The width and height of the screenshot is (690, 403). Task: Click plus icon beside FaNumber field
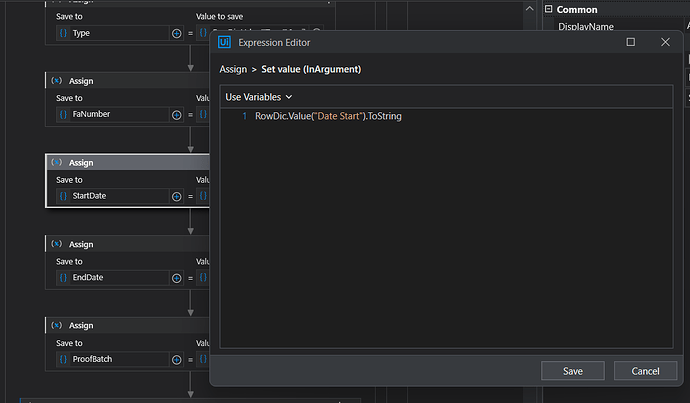[177, 115]
